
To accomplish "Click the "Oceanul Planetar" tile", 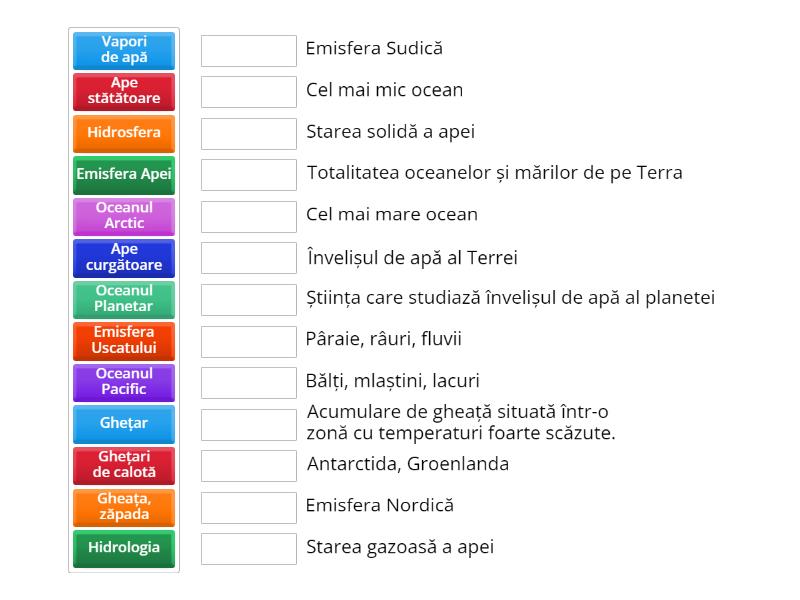I will coord(123,299).
